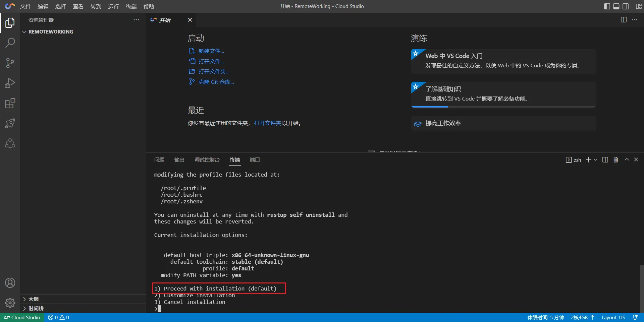644x322 pixels.
Task: Kill the terminal with the trash icon
Action: tap(615, 160)
